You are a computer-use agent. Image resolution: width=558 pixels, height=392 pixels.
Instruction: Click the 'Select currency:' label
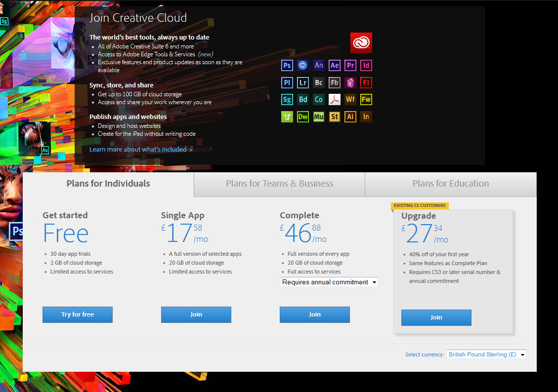point(425,354)
